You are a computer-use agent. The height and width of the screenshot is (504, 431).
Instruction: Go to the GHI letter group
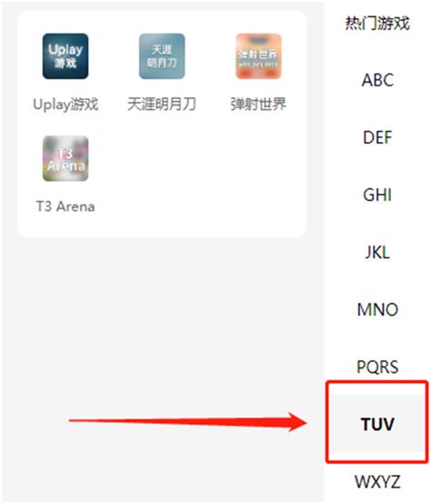point(377,195)
